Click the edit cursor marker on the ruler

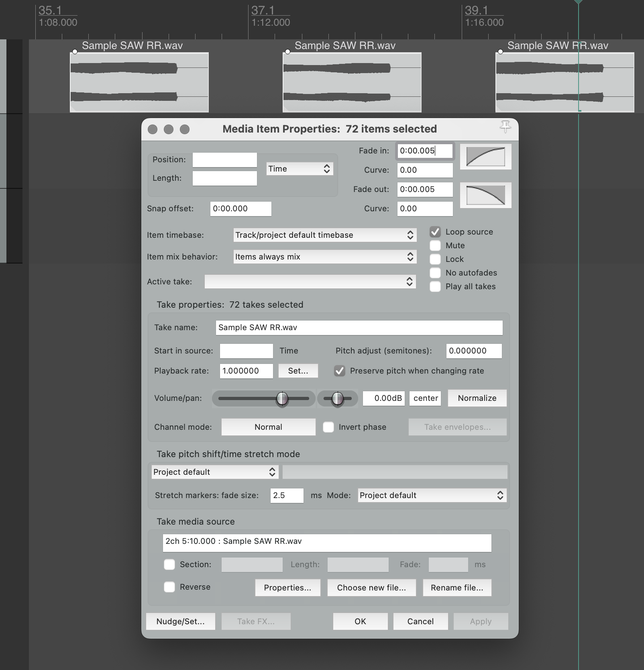pyautogui.click(x=578, y=2)
